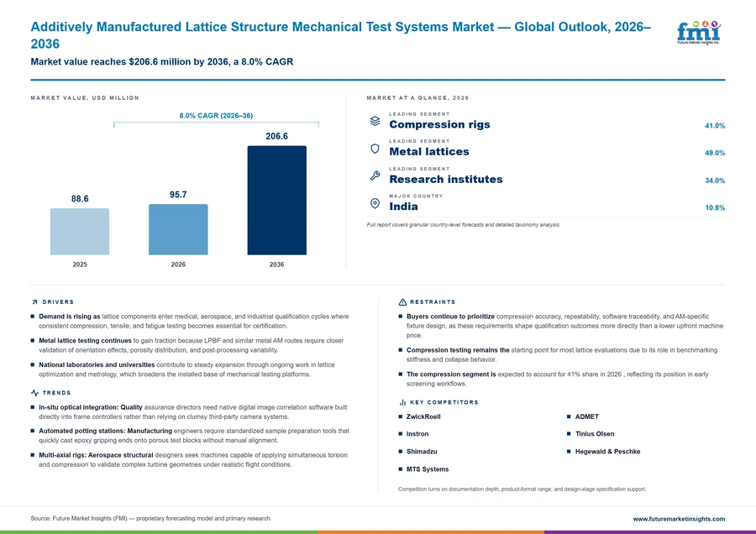Click the pulse icon next to Trends heading
This screenshot has height=534, width=756.
point(34,393)
